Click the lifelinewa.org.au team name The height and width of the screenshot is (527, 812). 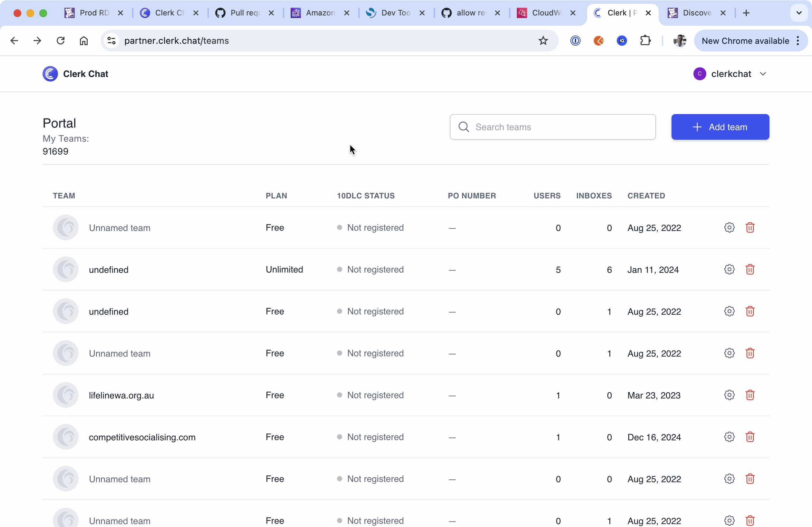pyautogui.click(x=121, y=395)
